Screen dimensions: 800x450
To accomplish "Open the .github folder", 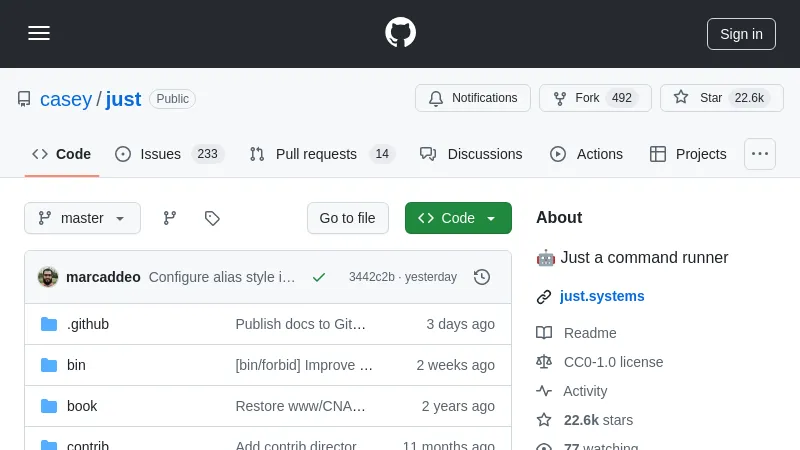I will pyautogui.click(x=88, y=324).
